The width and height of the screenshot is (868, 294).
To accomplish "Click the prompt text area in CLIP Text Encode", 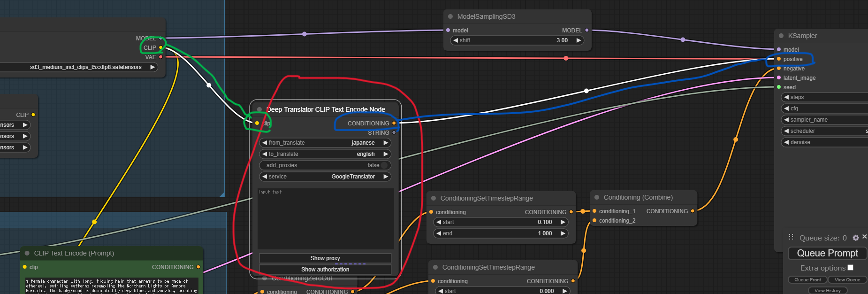I will [112, 286].
